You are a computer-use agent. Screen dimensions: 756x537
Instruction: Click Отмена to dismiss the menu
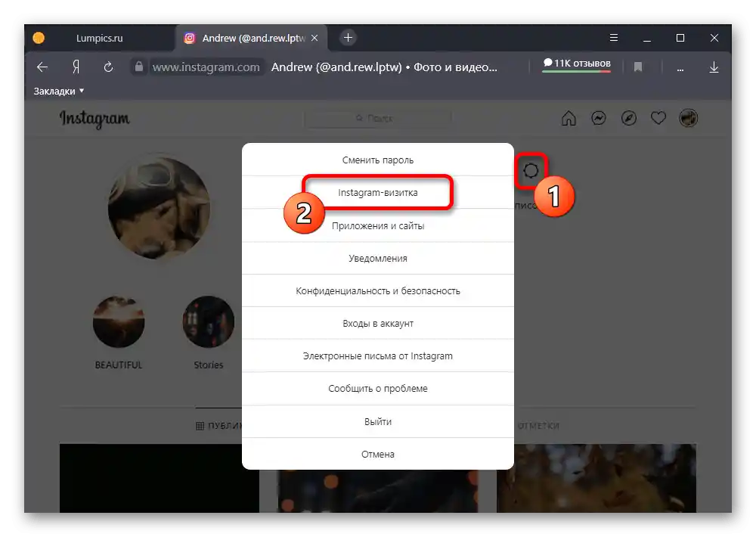(x=378, y=454)
